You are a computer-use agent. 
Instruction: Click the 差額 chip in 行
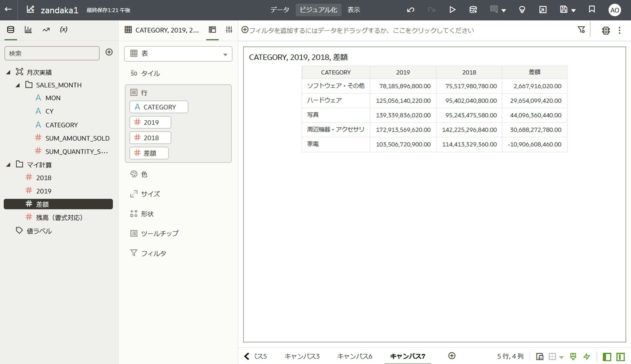(149, 153)
